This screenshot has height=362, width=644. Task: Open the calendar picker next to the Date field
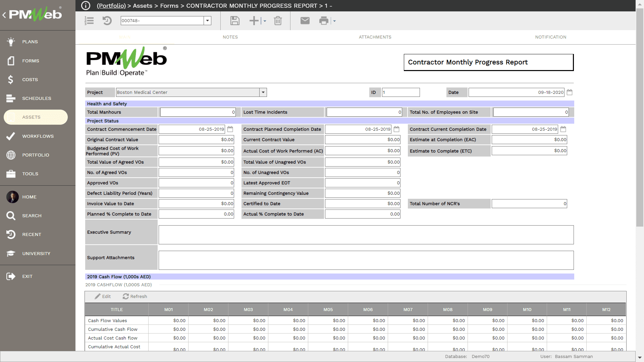[570, 92]
